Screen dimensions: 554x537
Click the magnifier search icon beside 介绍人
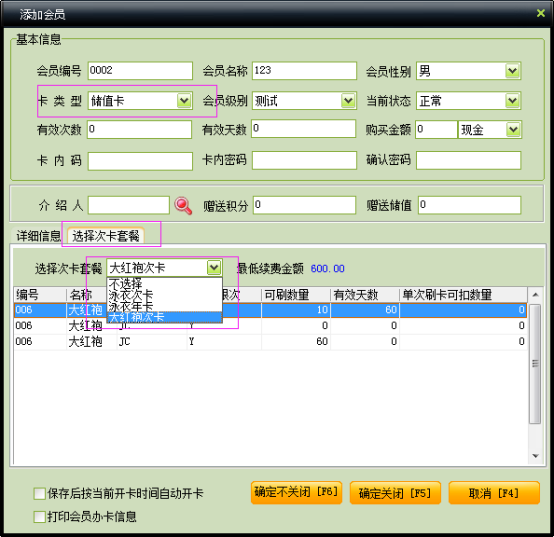tap(183, 206)
